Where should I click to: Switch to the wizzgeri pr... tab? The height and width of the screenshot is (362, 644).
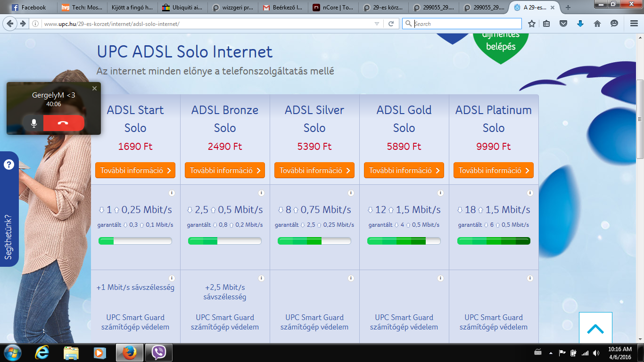232,8
